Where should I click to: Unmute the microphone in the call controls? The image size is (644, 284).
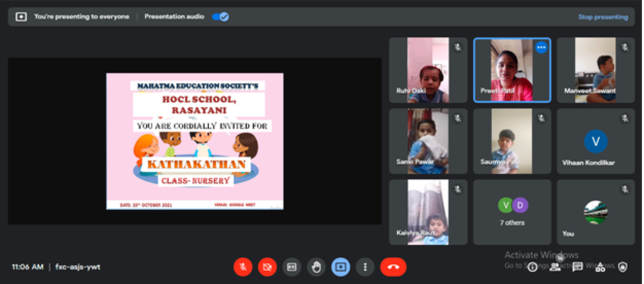pos(243,267)
